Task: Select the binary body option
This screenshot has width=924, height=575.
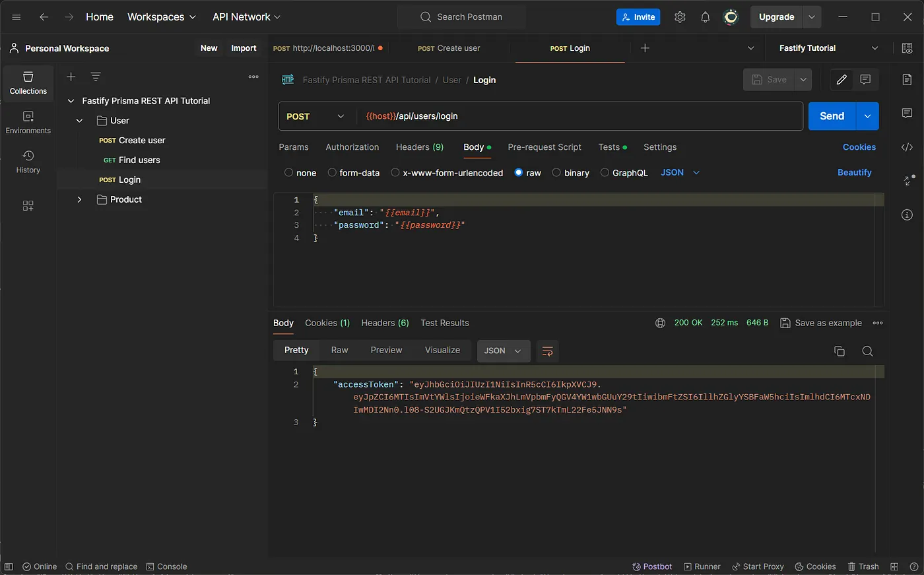Action: 571,173
